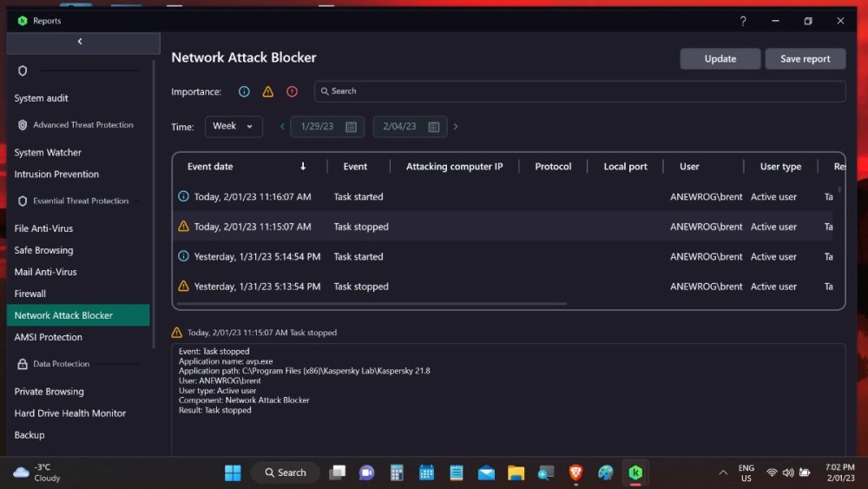Viewport: 868px width, 489px height.
Task: Click the Local port column header
Action: 625,167
